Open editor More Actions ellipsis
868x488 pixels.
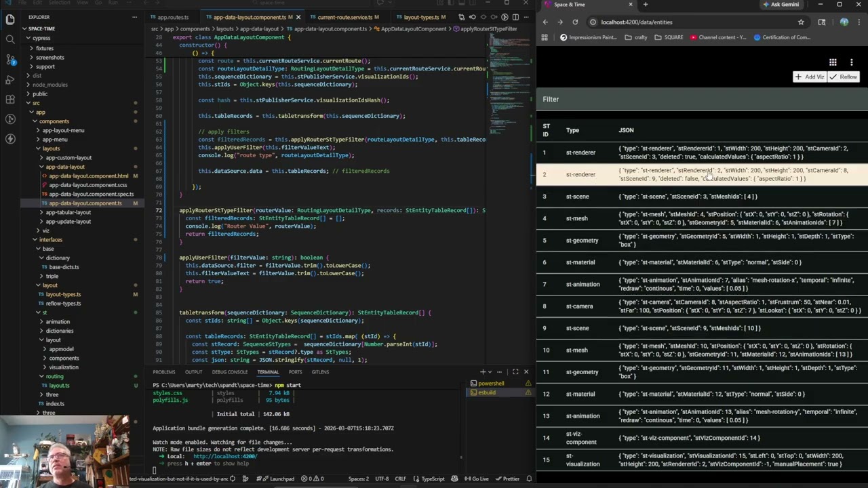526,17
